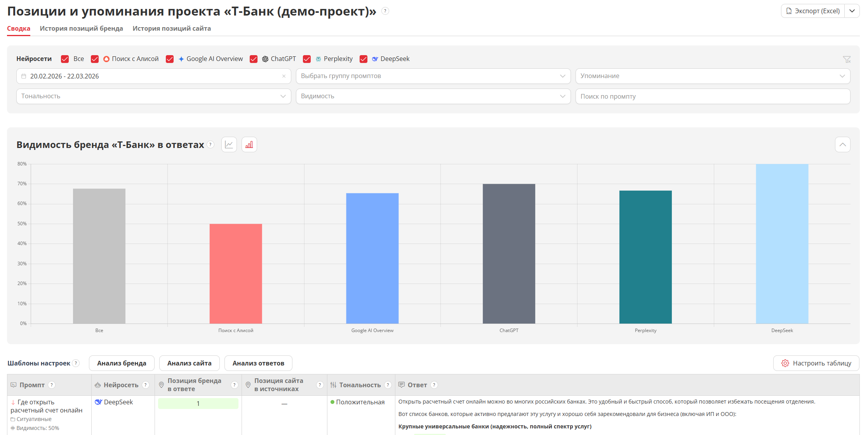Image resolution: width=868 pixels, height=435 pixels.
Task: Toggle the Perplexity checkbox
Action: [307, 59]
